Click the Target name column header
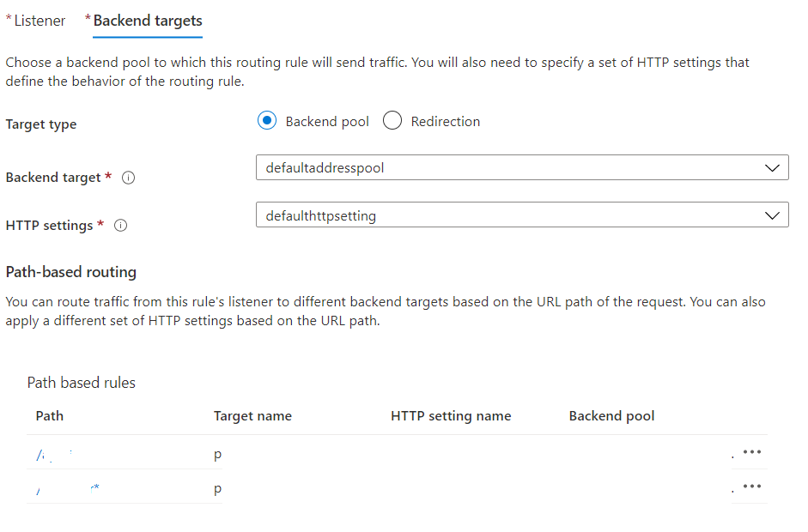Viewport: 808px width, 532px height. [x=252, y=416]
